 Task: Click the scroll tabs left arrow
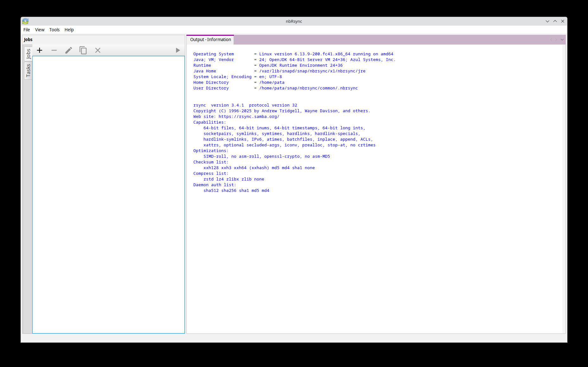click(x=551, y=40)
